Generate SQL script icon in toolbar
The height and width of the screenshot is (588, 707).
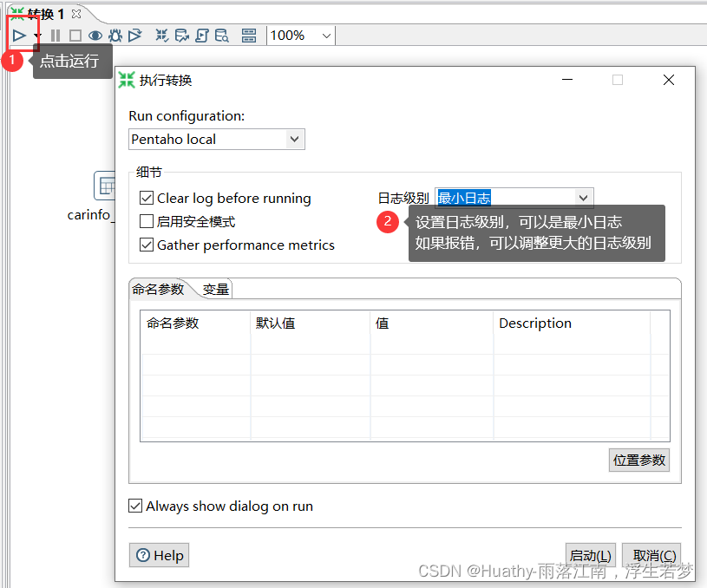[x=202, y=36]
